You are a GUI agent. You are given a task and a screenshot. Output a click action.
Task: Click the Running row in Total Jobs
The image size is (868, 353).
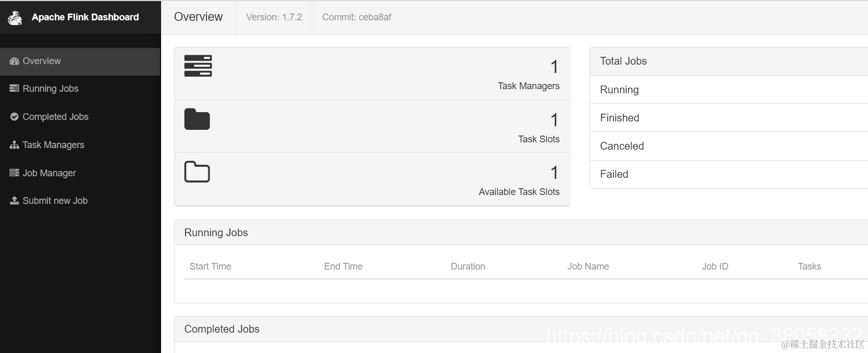[x=729, y=90]
